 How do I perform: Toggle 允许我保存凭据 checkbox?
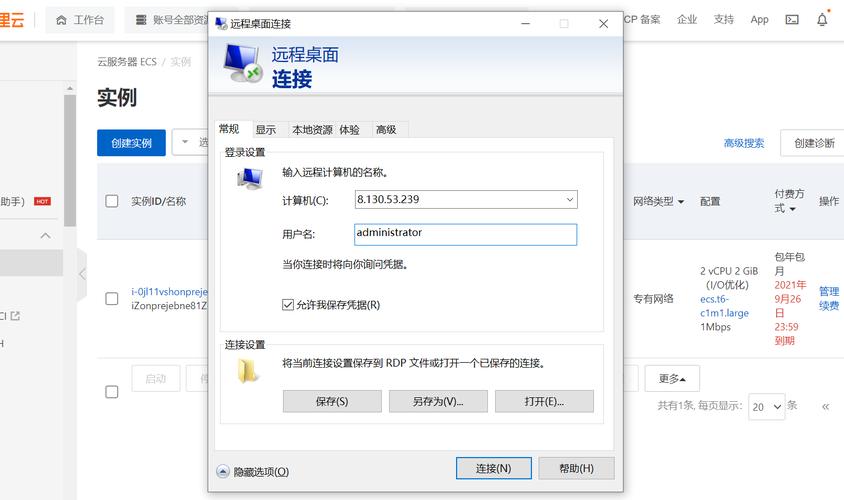click(287, 305)
